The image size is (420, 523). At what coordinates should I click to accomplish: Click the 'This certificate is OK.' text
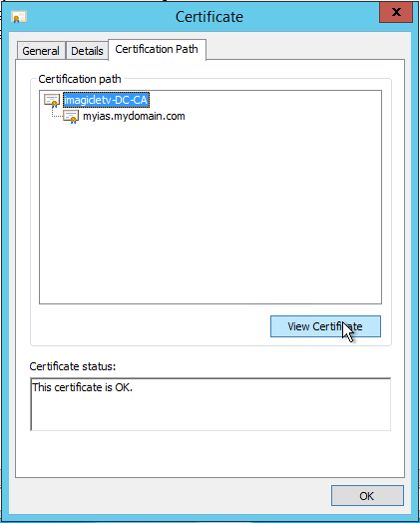[83, 387]
